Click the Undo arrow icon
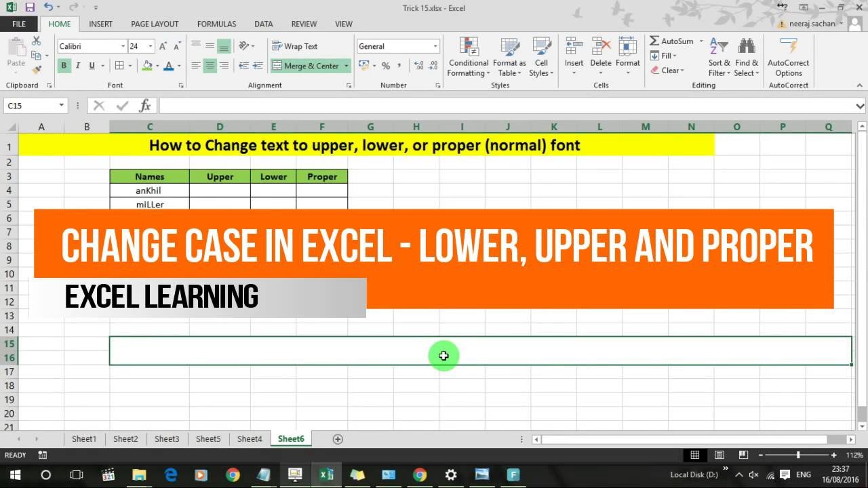Viewport: 868px width, 488px height. pyautogui.click(x=49, y=7)
